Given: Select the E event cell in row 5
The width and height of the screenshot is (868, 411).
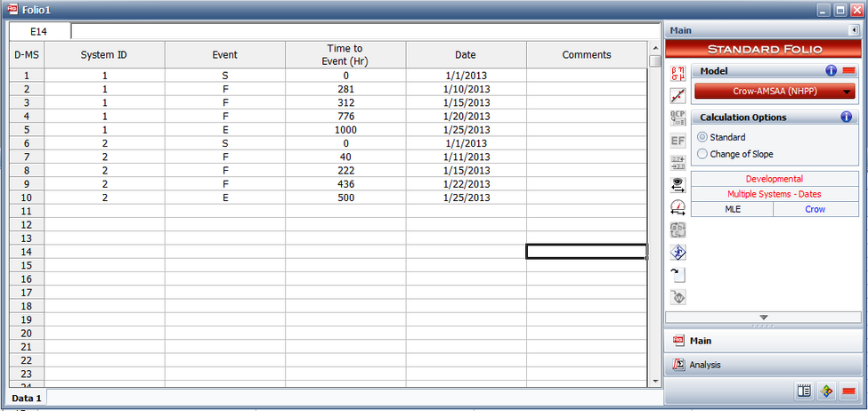Looking at the screenshot, I should tap(224, 130).
